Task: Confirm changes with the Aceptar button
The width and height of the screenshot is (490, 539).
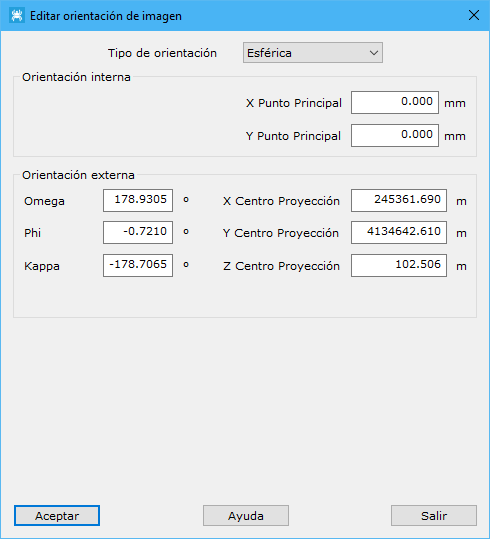Action: (x=57, y=516)
